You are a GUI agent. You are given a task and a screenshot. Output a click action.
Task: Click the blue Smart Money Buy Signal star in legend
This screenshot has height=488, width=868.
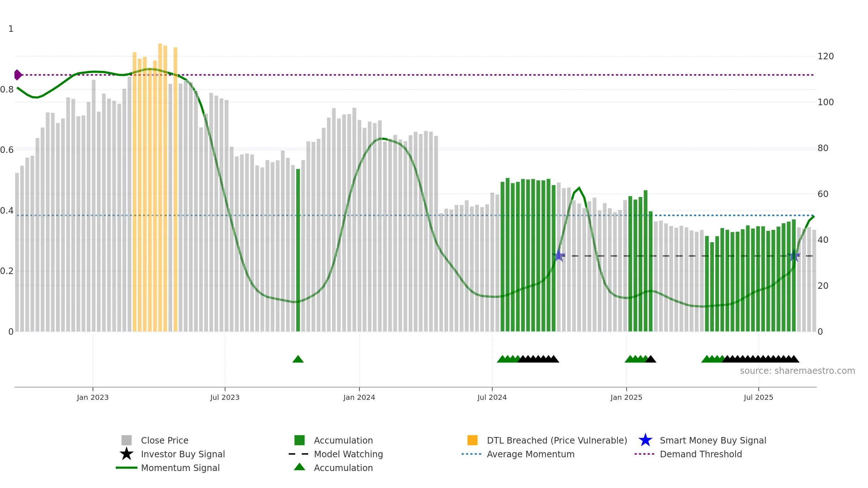point(645,440)
